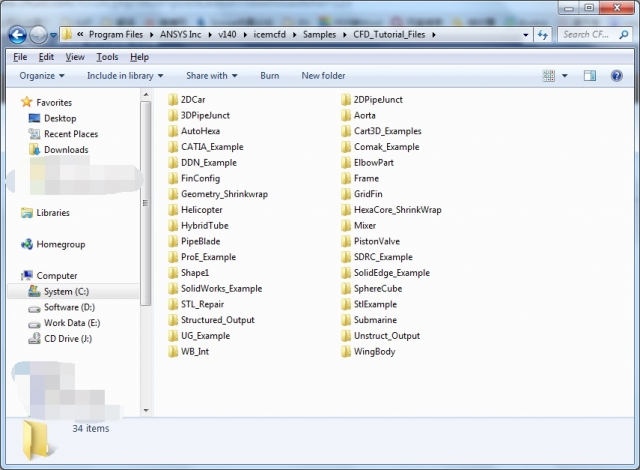Screen dimensions: 640x470
Task: Open the Tools menu
Action: pyautogui.click(x=107, y=57)
